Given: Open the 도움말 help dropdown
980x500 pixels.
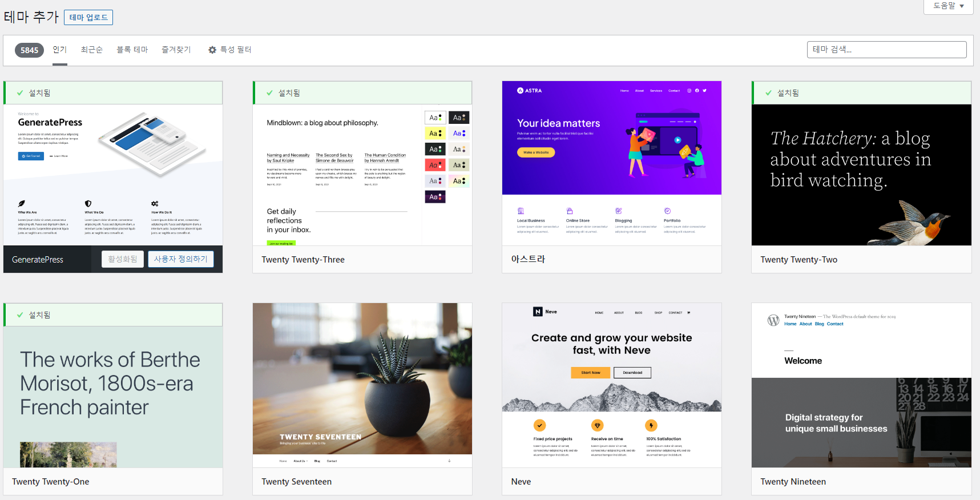Looking at the screenshot, I should [948, 6].
